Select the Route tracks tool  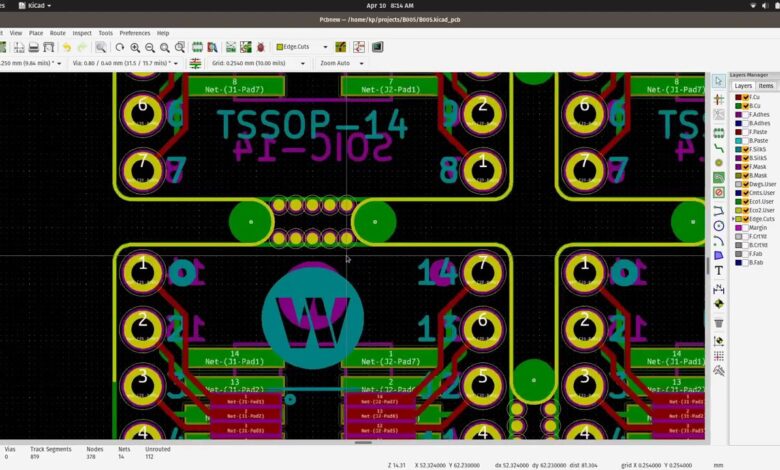tap(719, 148)
